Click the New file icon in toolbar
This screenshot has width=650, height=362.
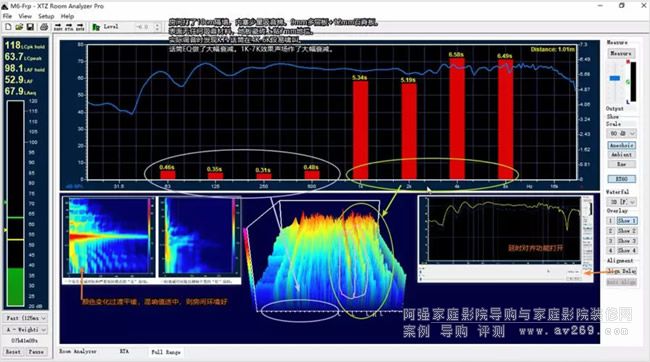point(8,27)
